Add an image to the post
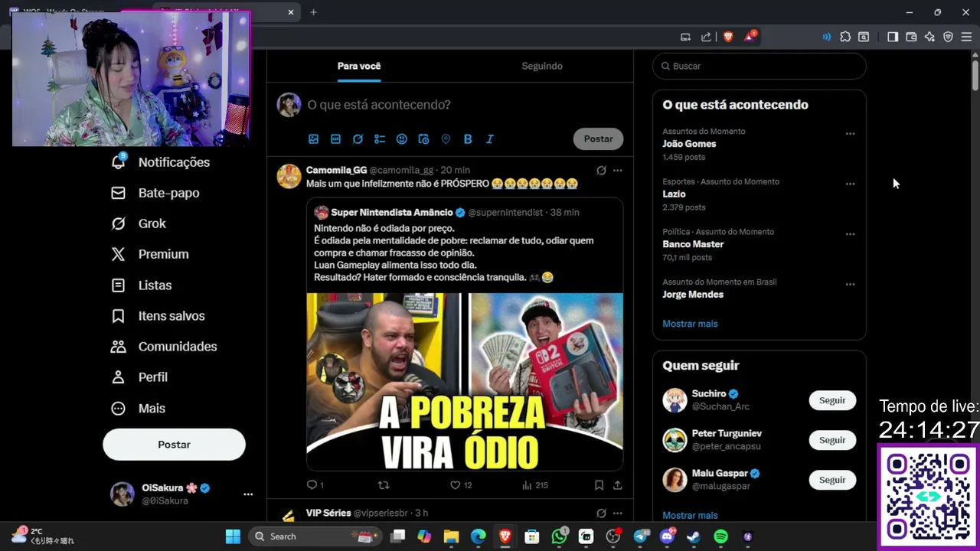980x551 pixels. [x=313, y=139]
